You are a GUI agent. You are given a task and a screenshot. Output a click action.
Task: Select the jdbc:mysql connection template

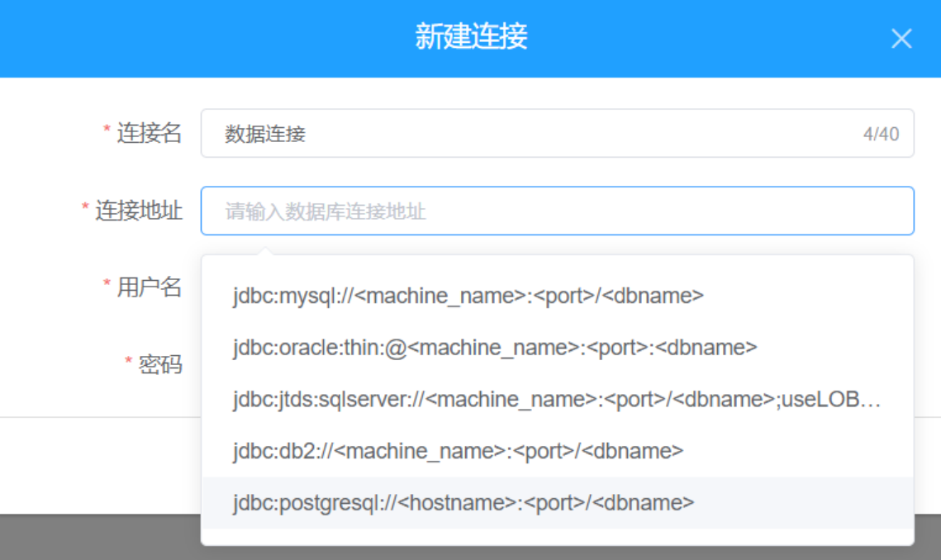(x=468, y=296)
